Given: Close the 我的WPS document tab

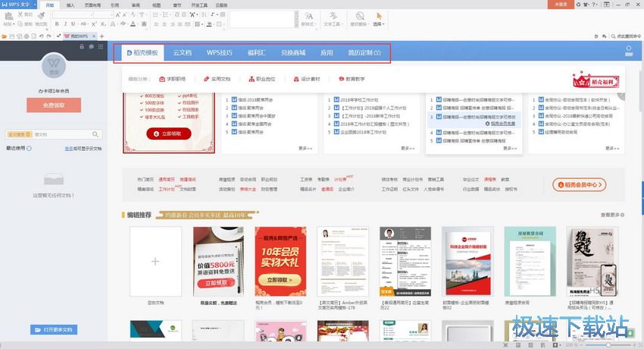Looking at the screenshot, I should coord(92,36).
